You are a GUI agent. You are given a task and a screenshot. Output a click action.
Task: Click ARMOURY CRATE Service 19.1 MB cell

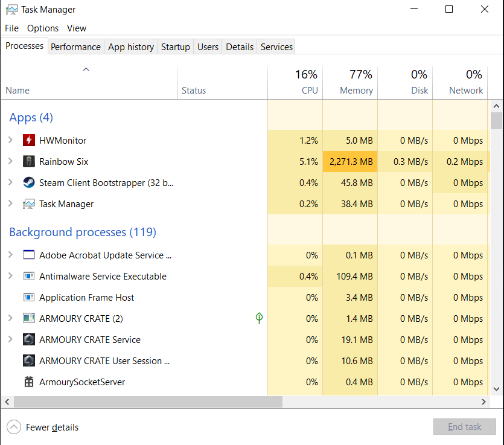coord(350,339)
